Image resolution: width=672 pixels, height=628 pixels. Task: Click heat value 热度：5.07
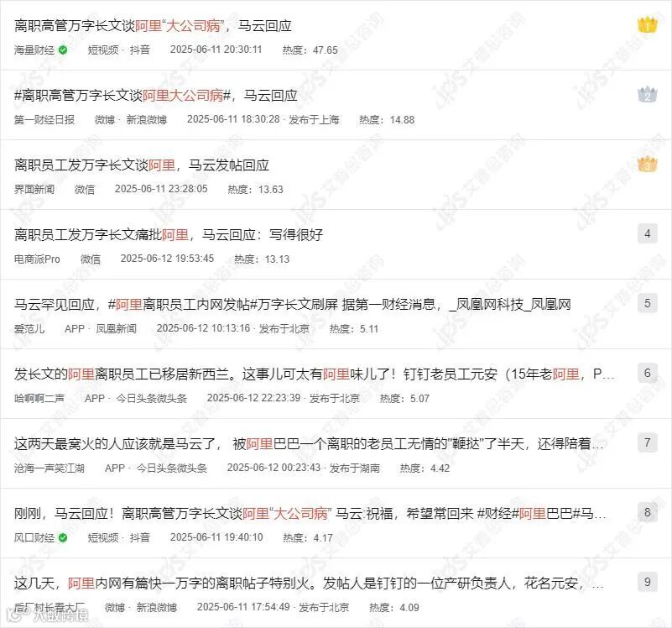click(x=404, y=398)
